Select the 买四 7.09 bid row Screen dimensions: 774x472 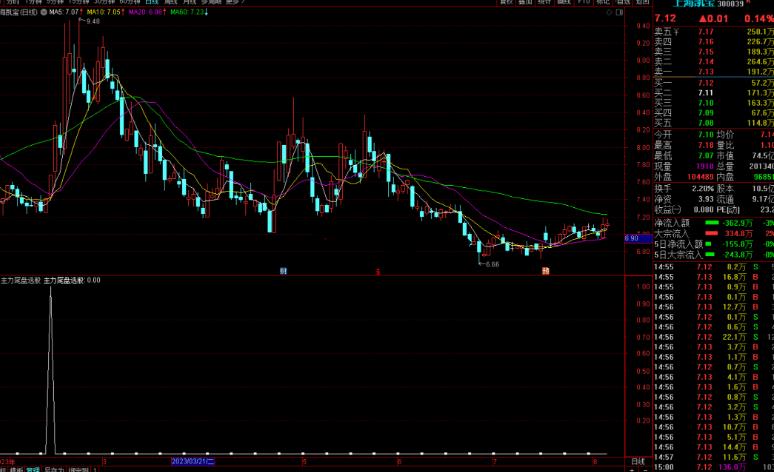[x=714, y=113]
